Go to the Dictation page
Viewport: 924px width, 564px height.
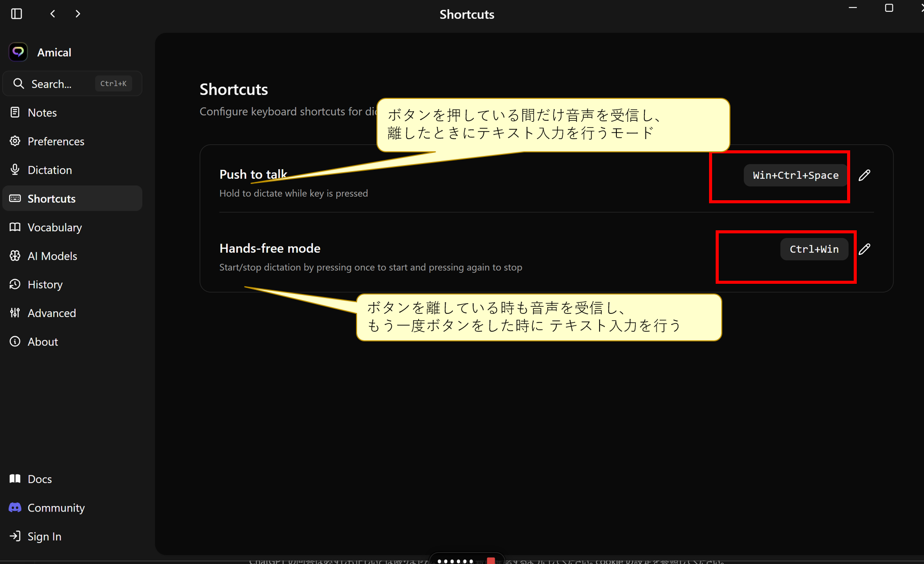(x=49, y=170)
